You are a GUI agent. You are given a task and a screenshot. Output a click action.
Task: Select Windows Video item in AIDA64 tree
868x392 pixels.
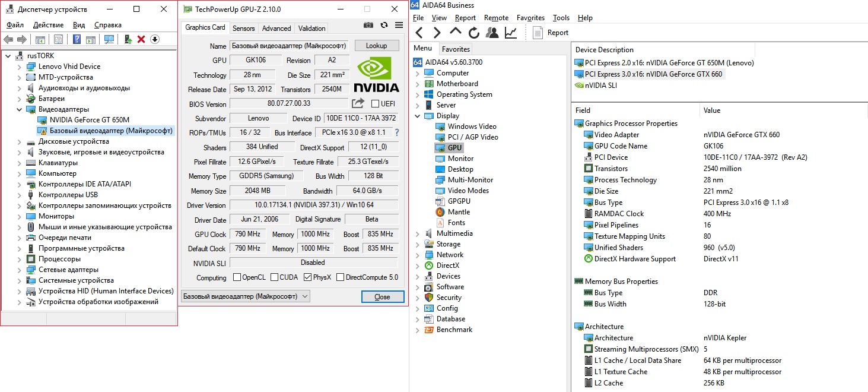(x=465, y=127)
